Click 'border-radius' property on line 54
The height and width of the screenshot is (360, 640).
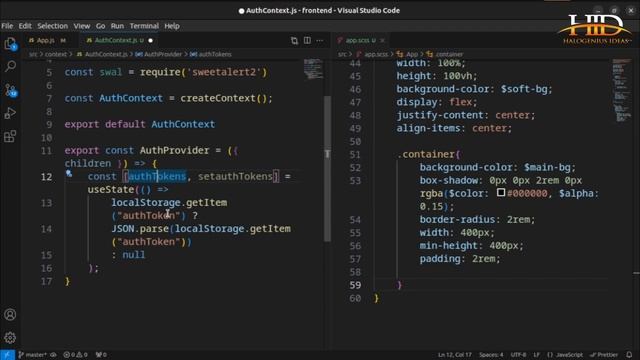tap(457, 220)
